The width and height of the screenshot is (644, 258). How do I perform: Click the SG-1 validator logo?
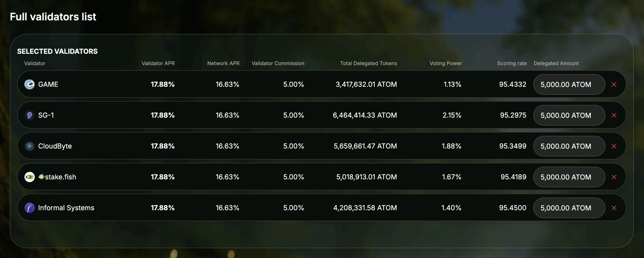click(30, 115)
